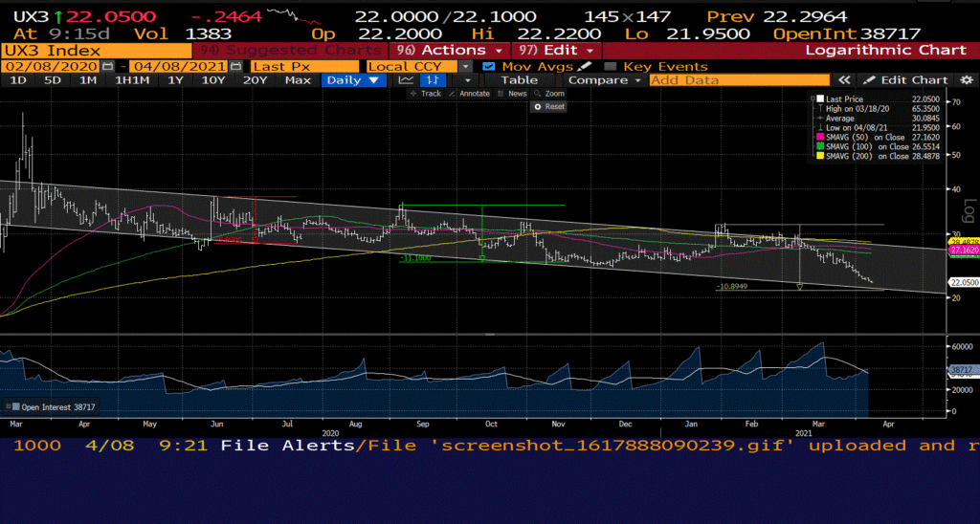Click the High marker icon in legend
The width and height of the screenshot is (980, 524).
click(x=819, y=109)
